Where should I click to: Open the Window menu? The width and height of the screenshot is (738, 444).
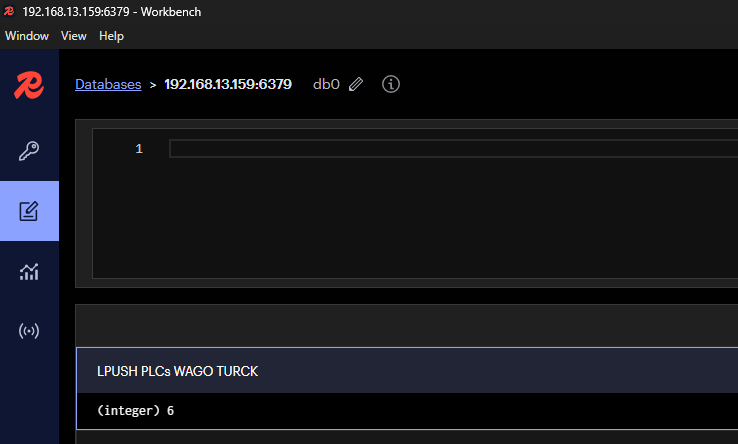[x=27, y=36]
